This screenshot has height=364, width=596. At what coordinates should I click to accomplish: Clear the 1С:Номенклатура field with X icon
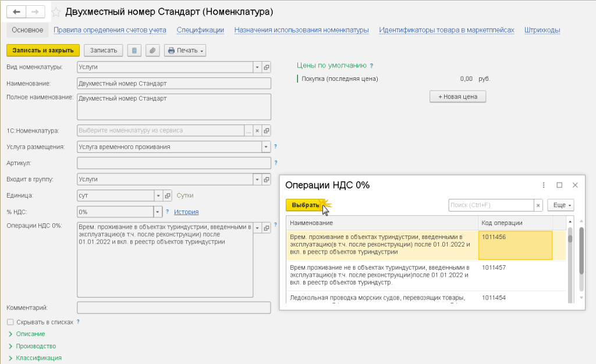[x=258, y=131]
